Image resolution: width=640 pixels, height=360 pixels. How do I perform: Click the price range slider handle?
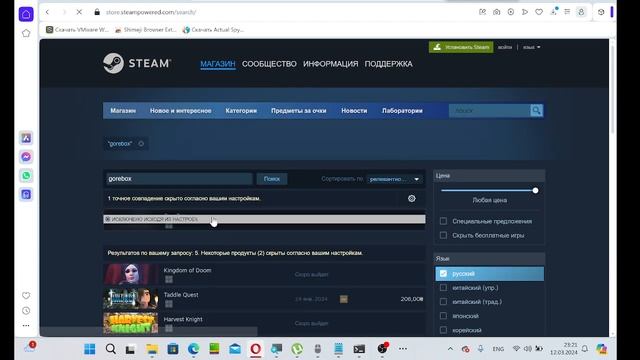(x=535, y=191)
